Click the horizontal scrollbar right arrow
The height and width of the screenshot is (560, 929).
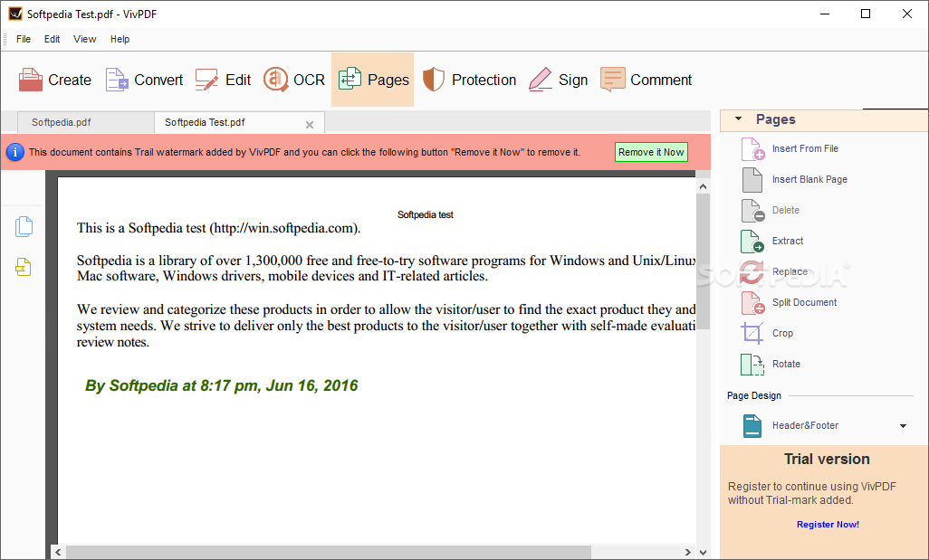coord(687,552)
